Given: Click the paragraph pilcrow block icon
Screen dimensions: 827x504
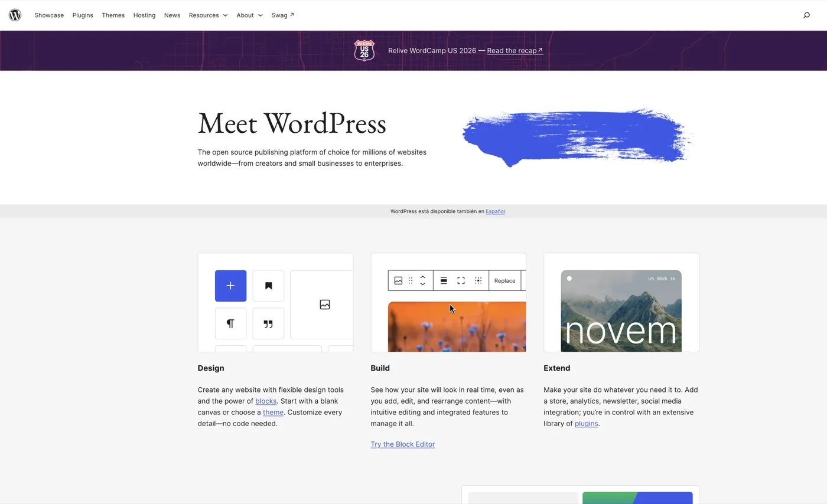Looking at the screenshot, I should coord(230,323).
